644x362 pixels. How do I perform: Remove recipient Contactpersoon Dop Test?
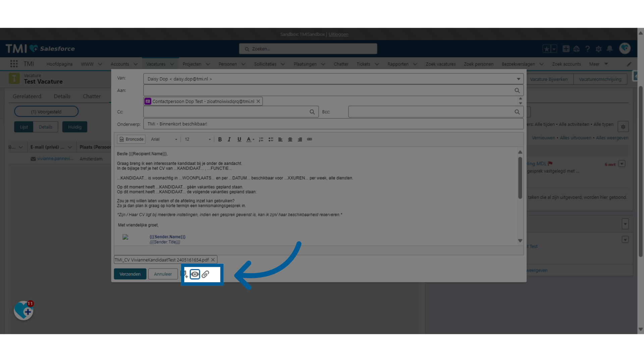[258, 101]
